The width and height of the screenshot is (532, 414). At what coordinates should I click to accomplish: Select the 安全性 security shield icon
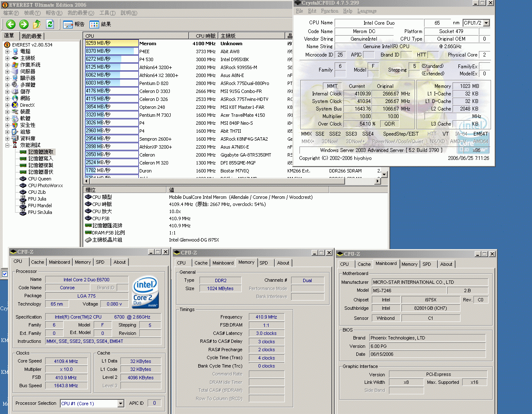15,125
